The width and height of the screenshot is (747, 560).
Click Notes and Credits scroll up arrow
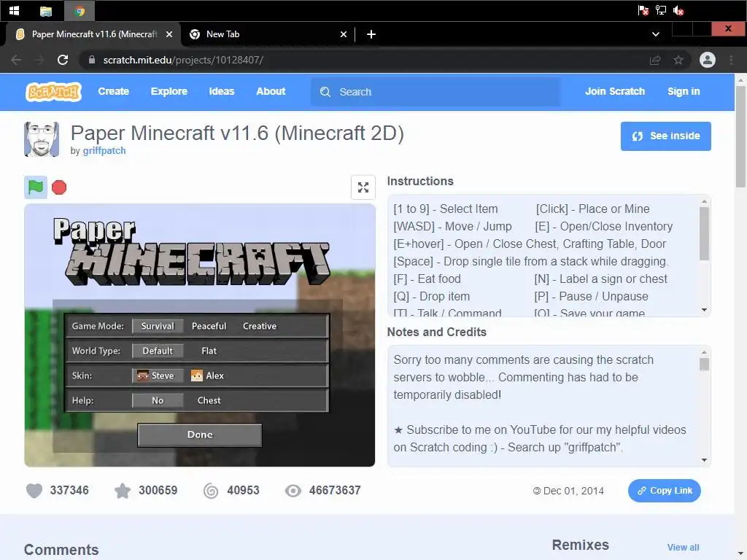coord(704,352)
